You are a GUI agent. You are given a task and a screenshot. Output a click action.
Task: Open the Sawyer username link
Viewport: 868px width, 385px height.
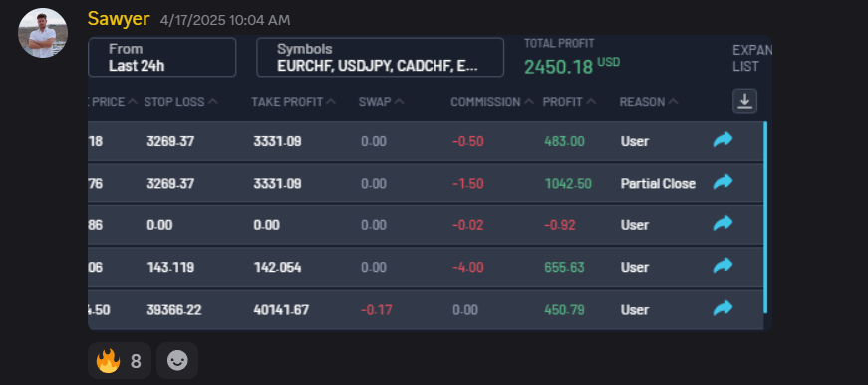119,19
